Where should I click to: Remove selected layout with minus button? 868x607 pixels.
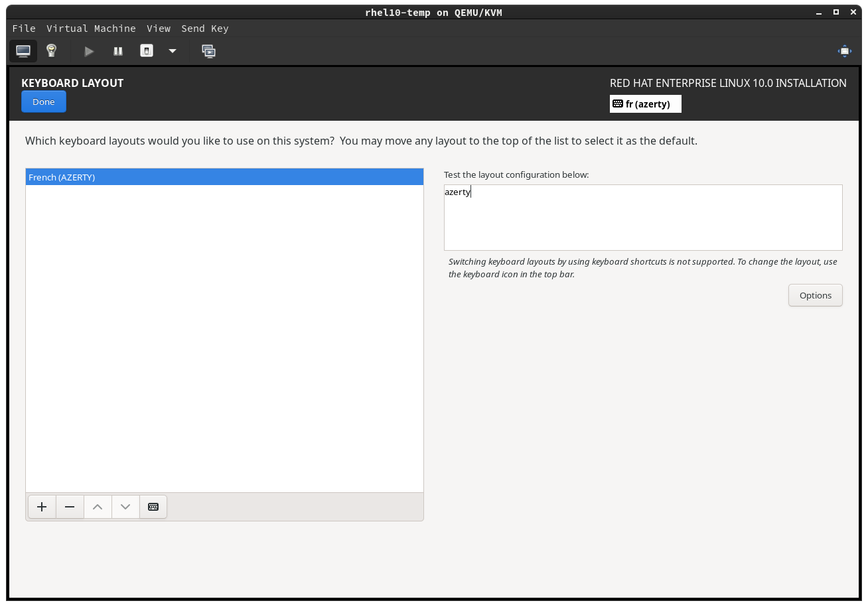[x=70, y=507]
